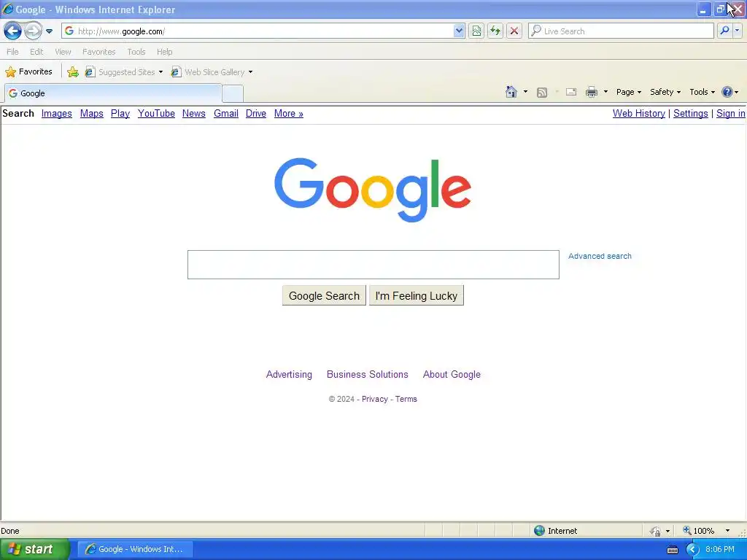The height and width of the screenshot is (560, 747).
Task: Open the Safety command menu
Action: [665, 92]
